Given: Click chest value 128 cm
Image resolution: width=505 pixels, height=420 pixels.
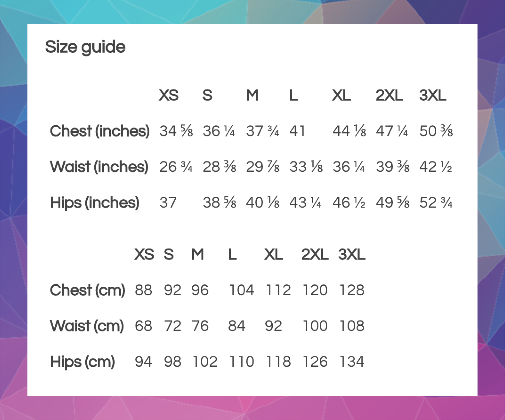Looking at the screenshot, I should [352, 290].
